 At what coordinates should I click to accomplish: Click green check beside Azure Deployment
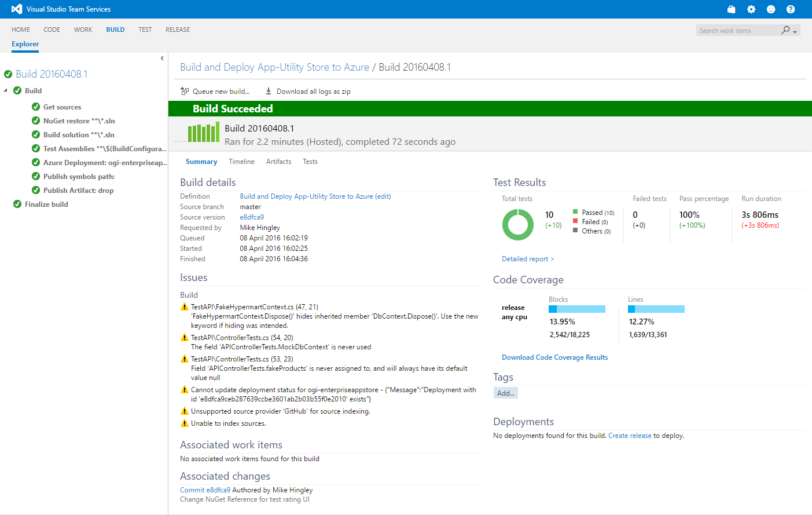click(x=36, y=162)
